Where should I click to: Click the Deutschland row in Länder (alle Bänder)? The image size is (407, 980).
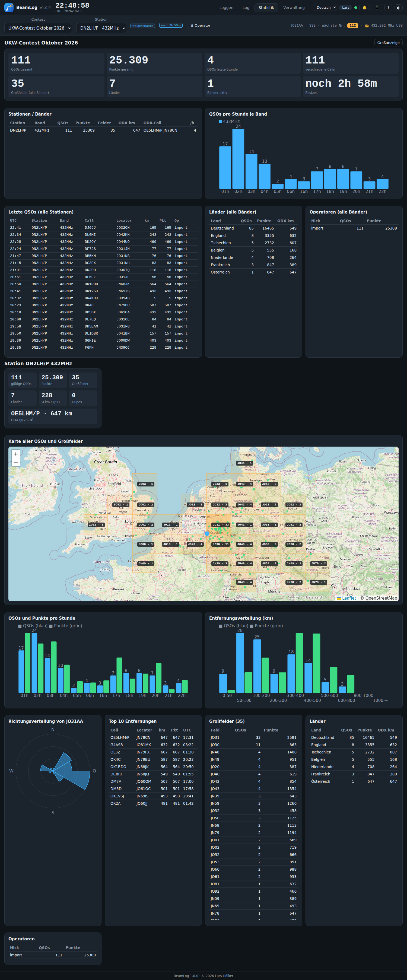[x=254, y=228]
